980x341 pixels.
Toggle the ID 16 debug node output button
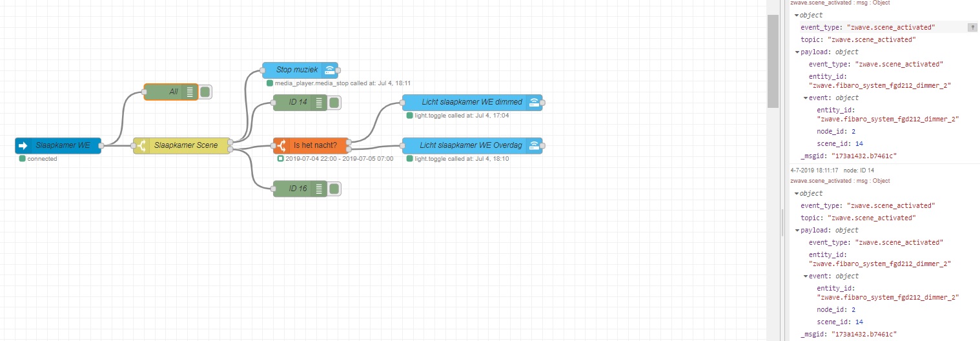click(x=334, y=189)
